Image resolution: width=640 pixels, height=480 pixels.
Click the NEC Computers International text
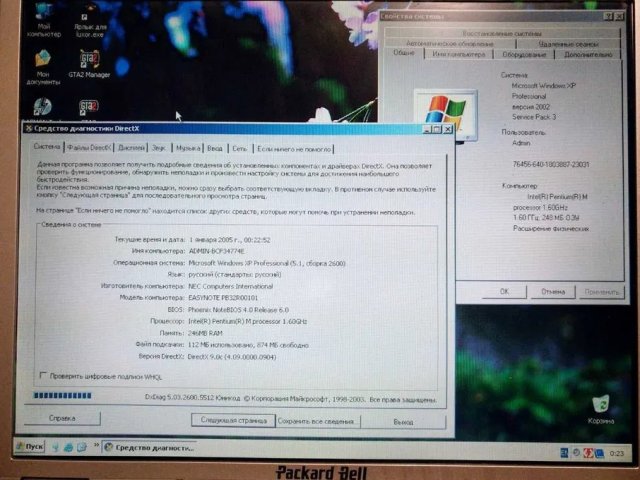coord(230,287)
